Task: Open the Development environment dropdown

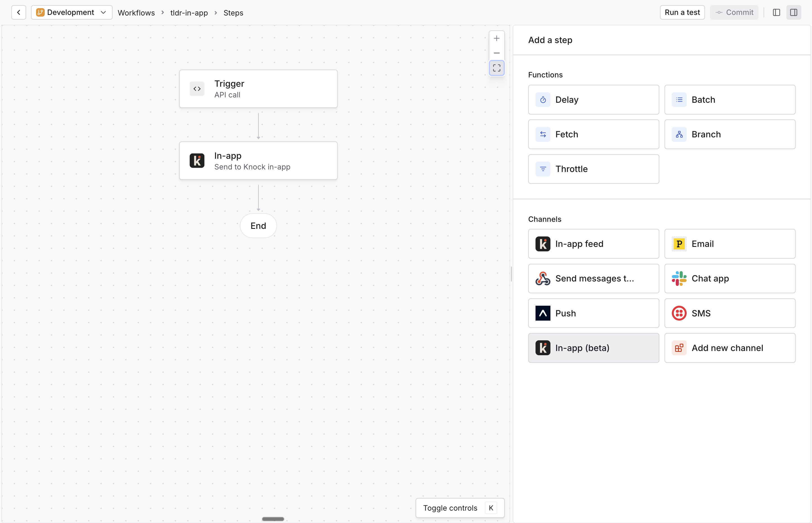Action: [x=71, y=12]
